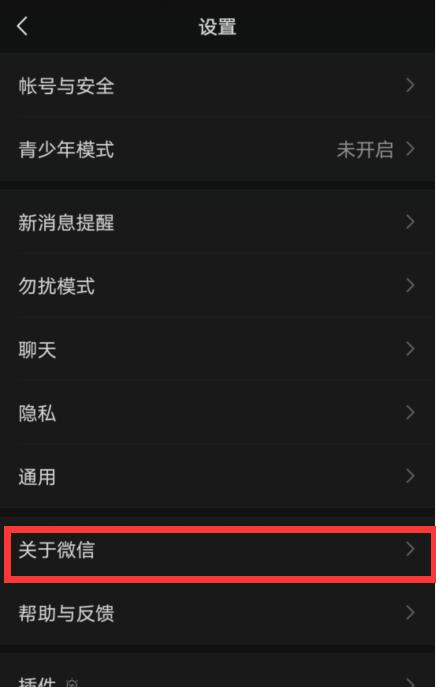Click the chevron beside 通用
This screenshot has width=436, height=687.
pyautogui.click(x=410, y=476)
